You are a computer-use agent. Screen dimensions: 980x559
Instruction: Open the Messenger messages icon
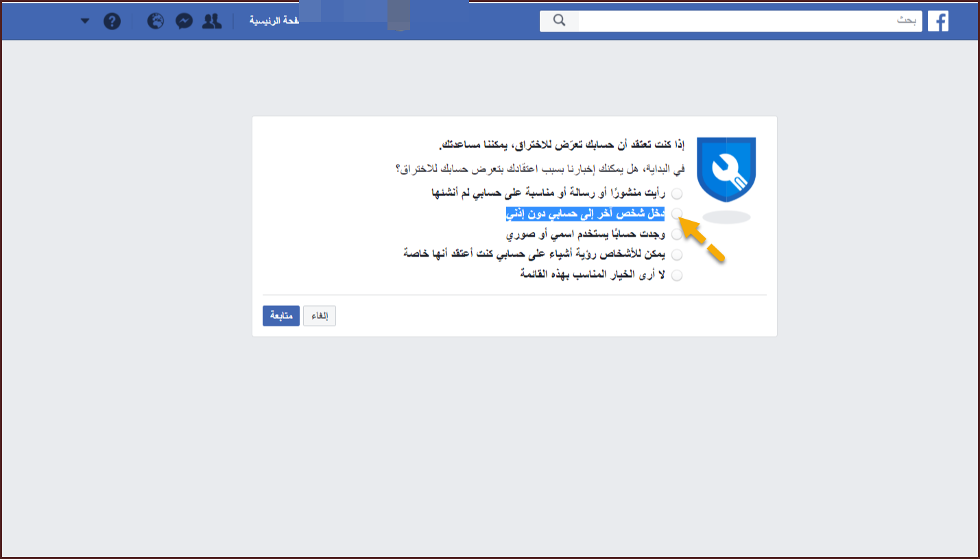[184, 21]
